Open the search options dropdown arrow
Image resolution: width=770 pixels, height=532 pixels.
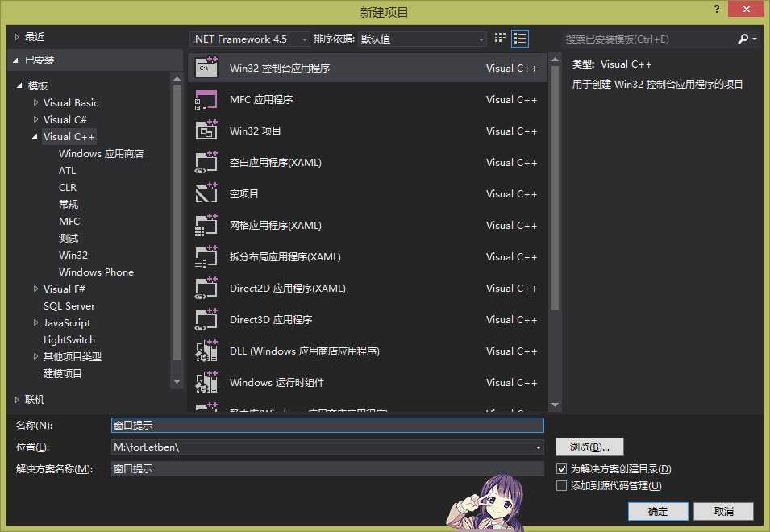coord(755,39)
